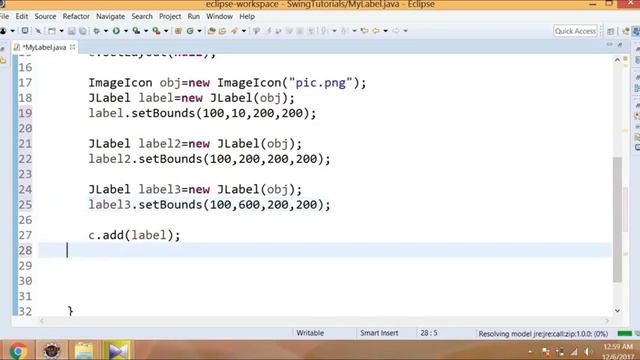Open the File menu

tap(4, 16)
